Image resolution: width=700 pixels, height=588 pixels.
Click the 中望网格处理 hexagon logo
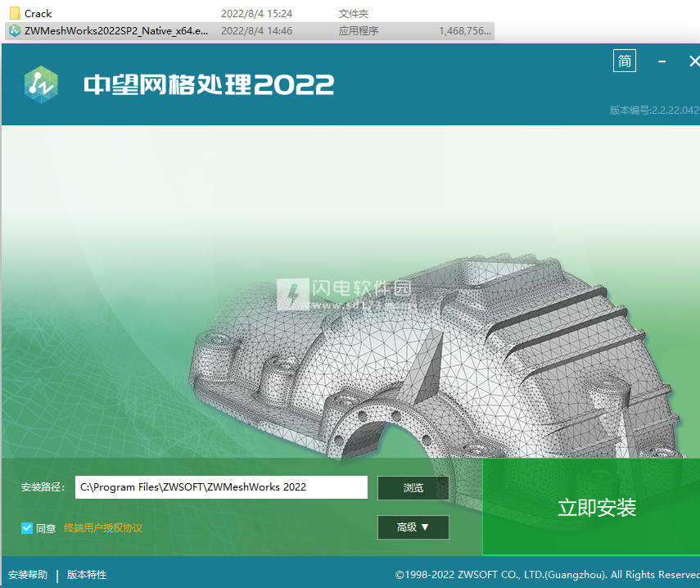(41, 84)
